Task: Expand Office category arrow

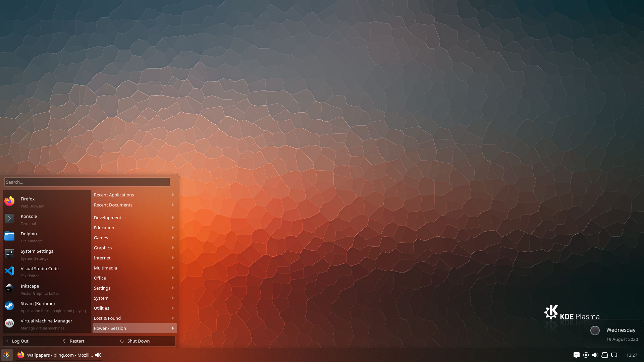Action: [x=173, y=278]
